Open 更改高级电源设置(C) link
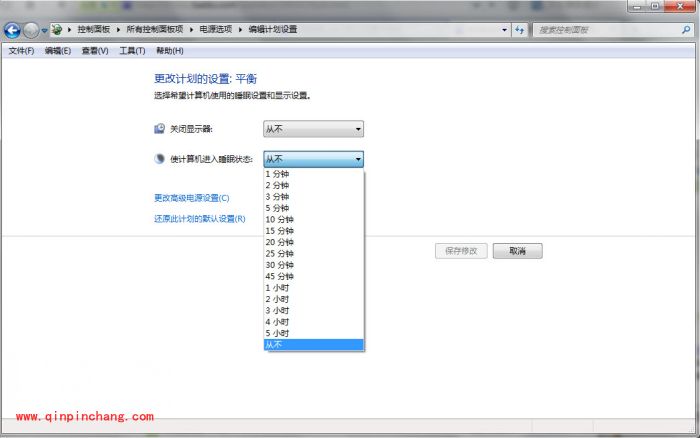The width and height of the screenshot is (700, 438). (192, 198)
